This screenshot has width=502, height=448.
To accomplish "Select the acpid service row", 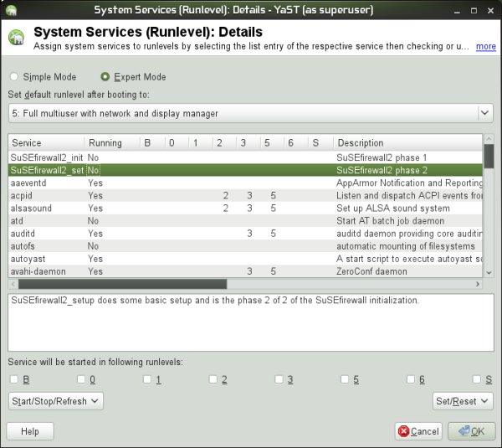I will pyautogui.click(x=245, y=195).
